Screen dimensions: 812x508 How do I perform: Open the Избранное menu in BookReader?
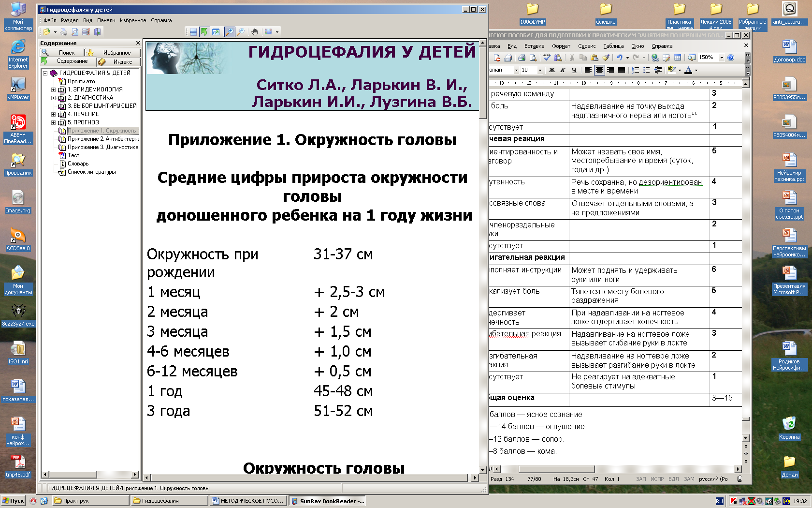coord(133,20)
